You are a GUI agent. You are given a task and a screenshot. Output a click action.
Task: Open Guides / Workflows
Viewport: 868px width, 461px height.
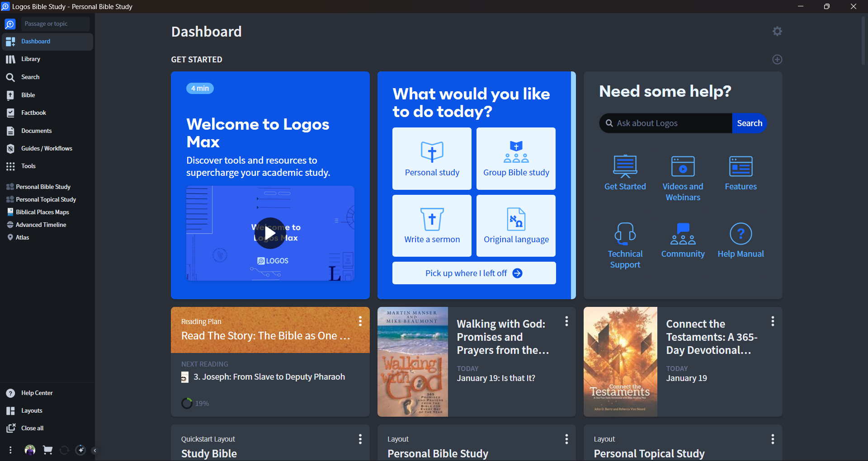click(x=47, y=148)
